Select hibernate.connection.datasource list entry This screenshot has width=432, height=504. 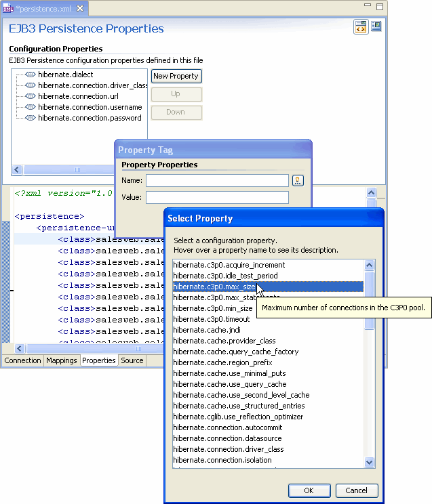[x=268, y=438]
